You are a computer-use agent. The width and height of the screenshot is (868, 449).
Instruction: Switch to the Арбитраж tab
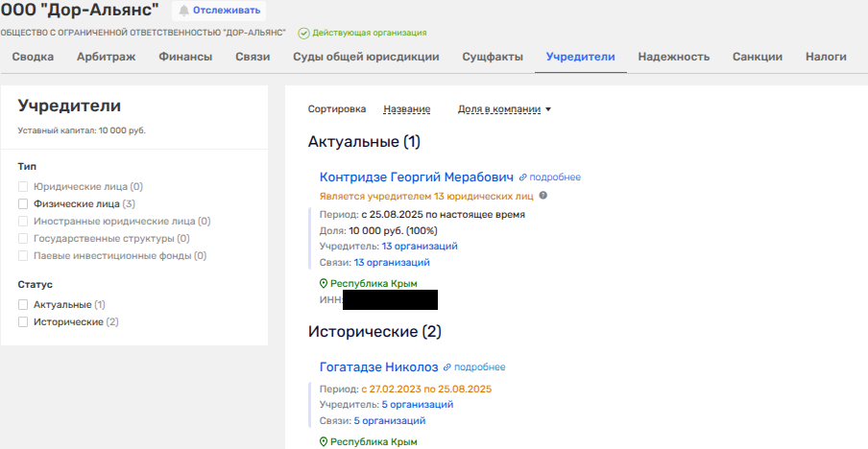coord(106,57)
